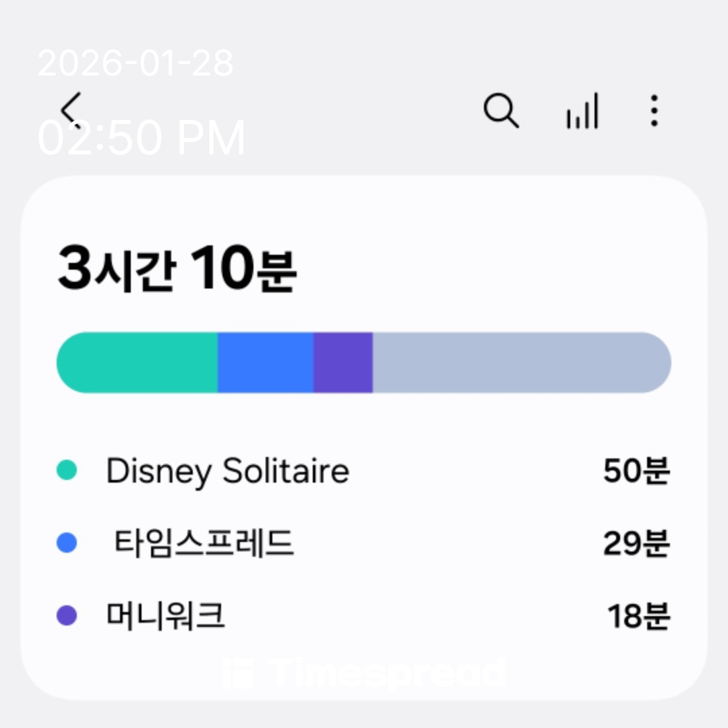Open the 머니워크 usage entry
The image size is (728, 728).
[x=166, y=615]
